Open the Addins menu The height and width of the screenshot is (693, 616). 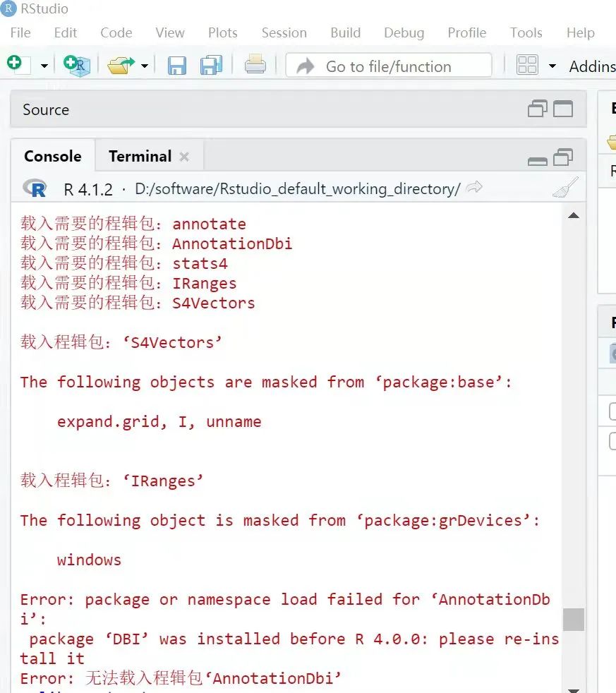[592, 66]
